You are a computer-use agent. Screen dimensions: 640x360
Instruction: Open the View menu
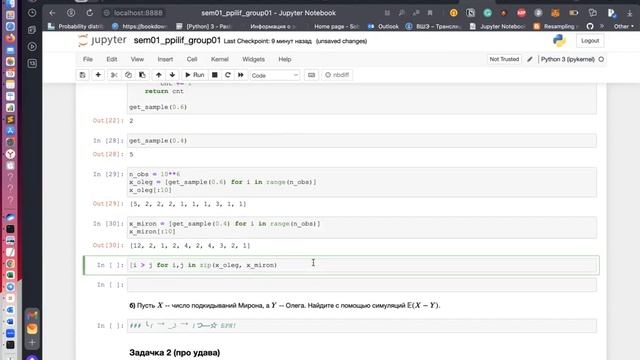pyautogui.click(x=137, y=59)
